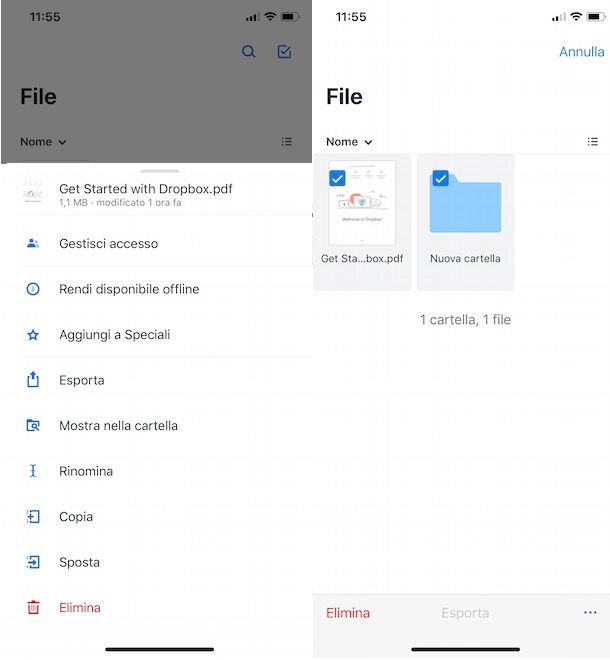Uncheck the Nuova cartella folder checkbox
Viewport: 610px width, 660px height.
440,178
